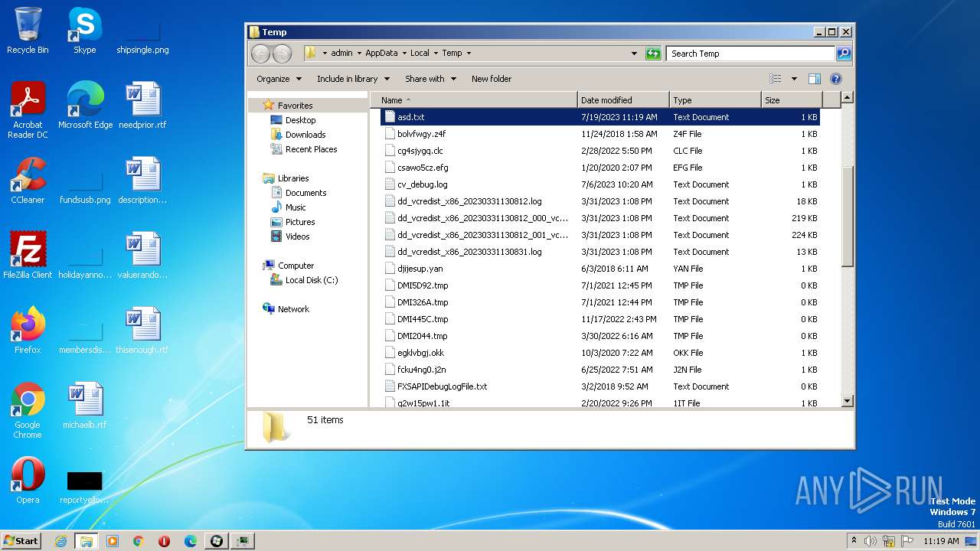This screenshot has height=551, width=980.
Task: Sort by Type column header
Action: (715, 100)
